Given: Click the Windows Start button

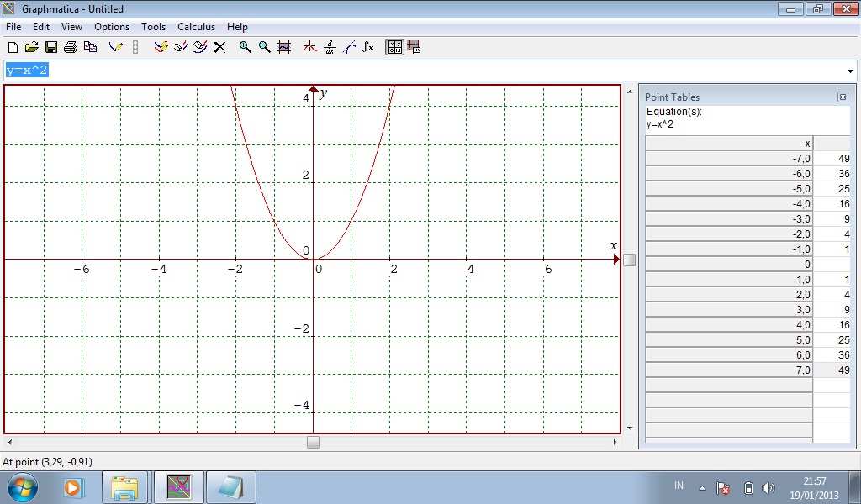Looking at the screenshot, I should click(x=23, y=487).
